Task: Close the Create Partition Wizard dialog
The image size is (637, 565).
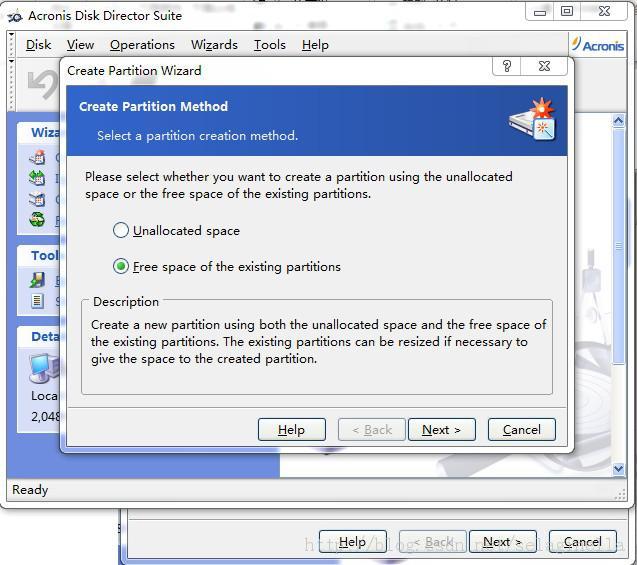Action: point(544,66)
